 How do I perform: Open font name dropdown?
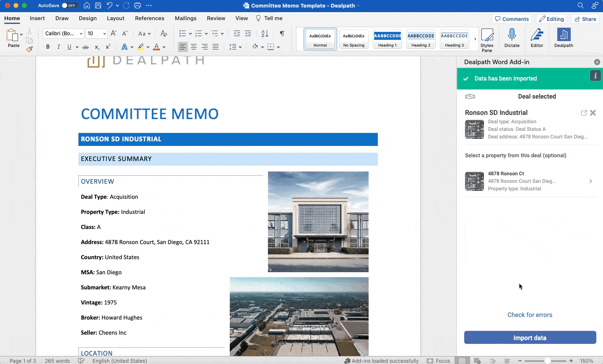click(81, 34)
